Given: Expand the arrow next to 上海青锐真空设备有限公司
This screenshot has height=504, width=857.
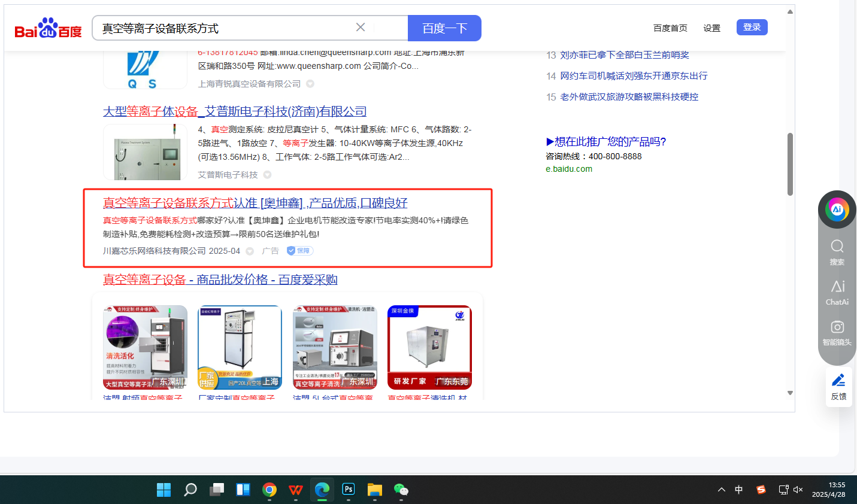Looking at the screenshot, I should 310,84.
